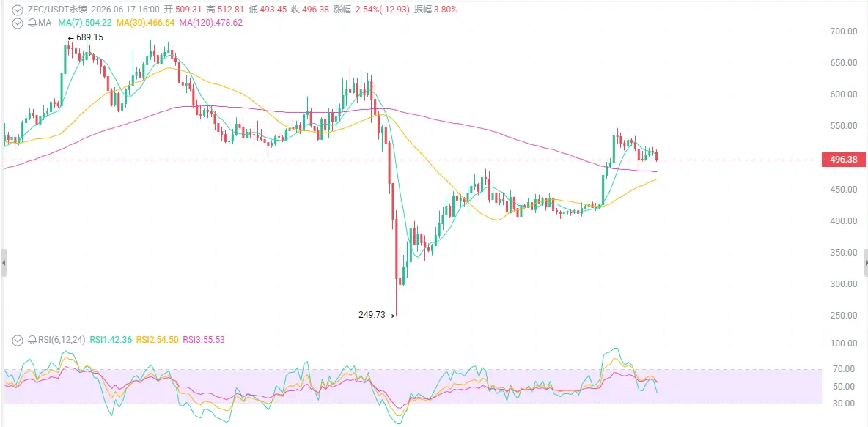Viewport: 868px width, 427px height.
Task: Collapse the MA indicator chevron
Action: click(x=18, y=23)
